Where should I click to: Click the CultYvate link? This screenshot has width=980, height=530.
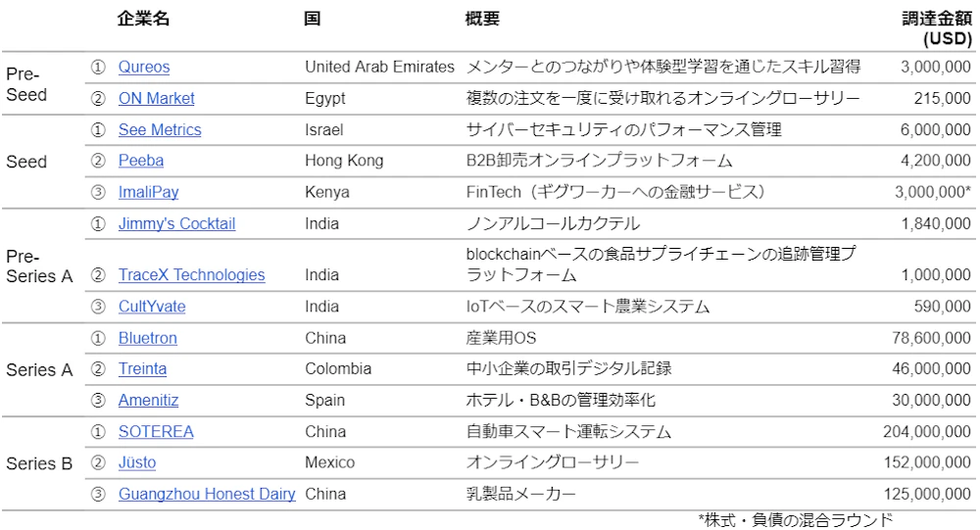pyautogui.click(x=152, y=307)
